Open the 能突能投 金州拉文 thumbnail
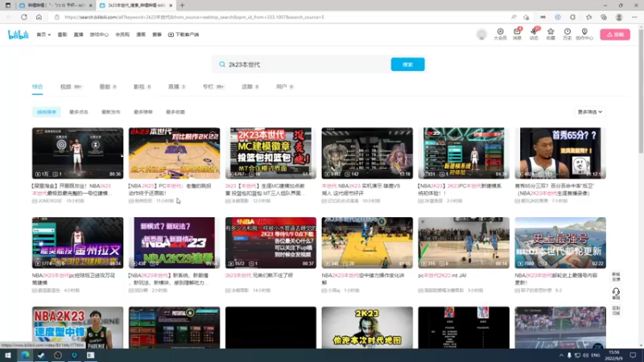644x362 pixels. click(x=77, y=243)
